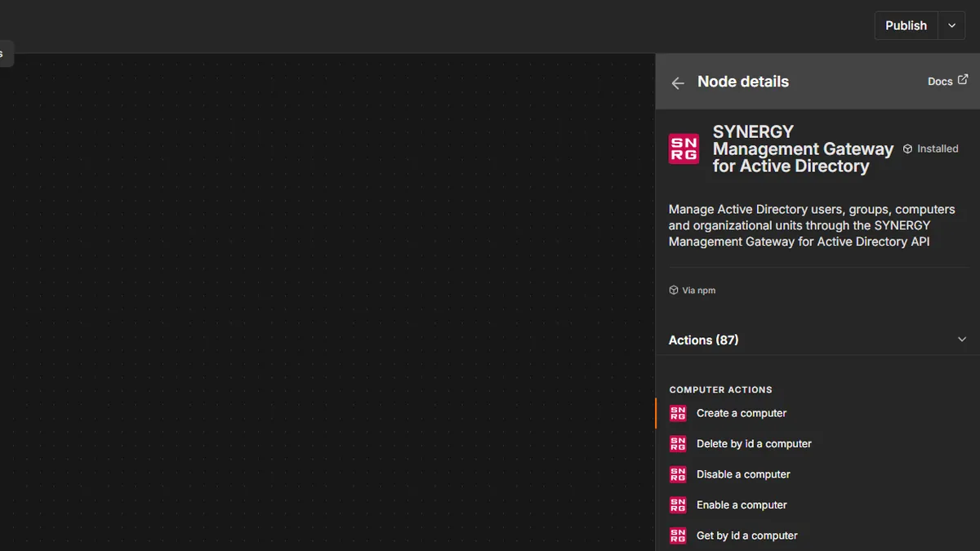
Task: Select the Disable a computer action
Action: [x=817, y=474]
